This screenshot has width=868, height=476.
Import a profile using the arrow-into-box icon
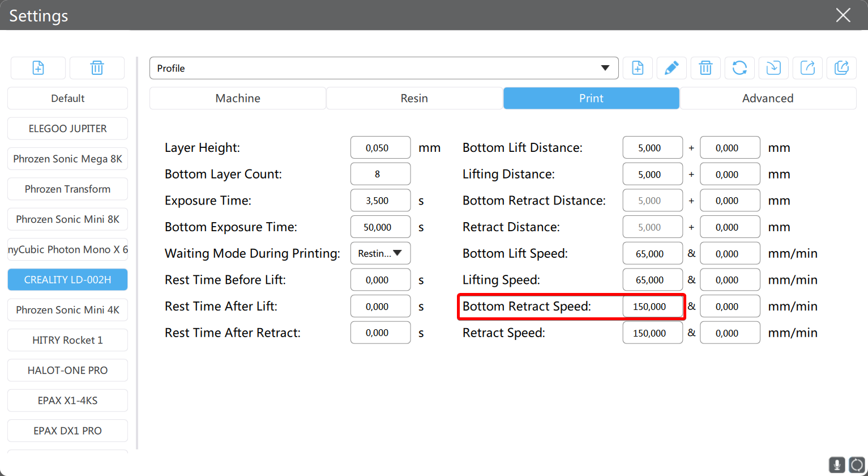[773, 68]
